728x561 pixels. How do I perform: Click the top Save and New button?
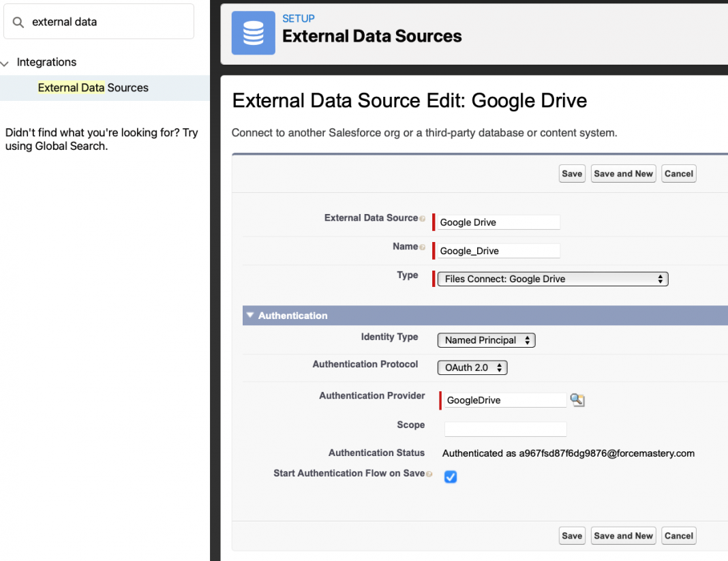[623, 174]
